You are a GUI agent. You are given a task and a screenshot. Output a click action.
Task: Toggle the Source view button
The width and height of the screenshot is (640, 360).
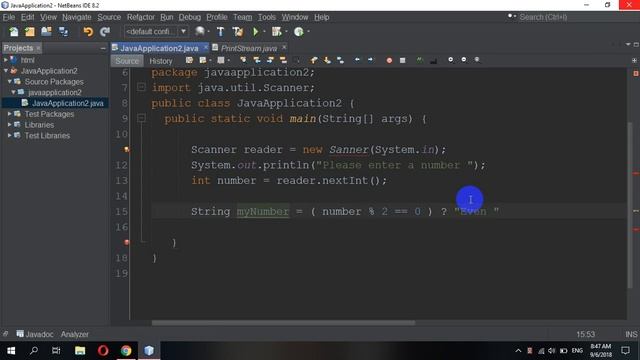[127, 61]
